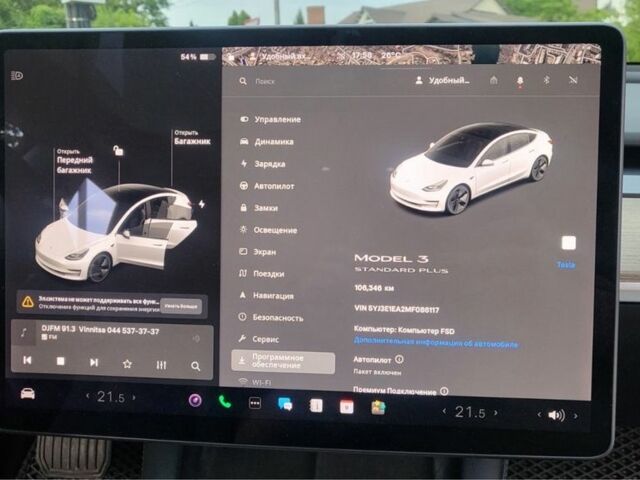Tap the white car color swatch
The image size is (640, 480).
(x=569, y=243)
